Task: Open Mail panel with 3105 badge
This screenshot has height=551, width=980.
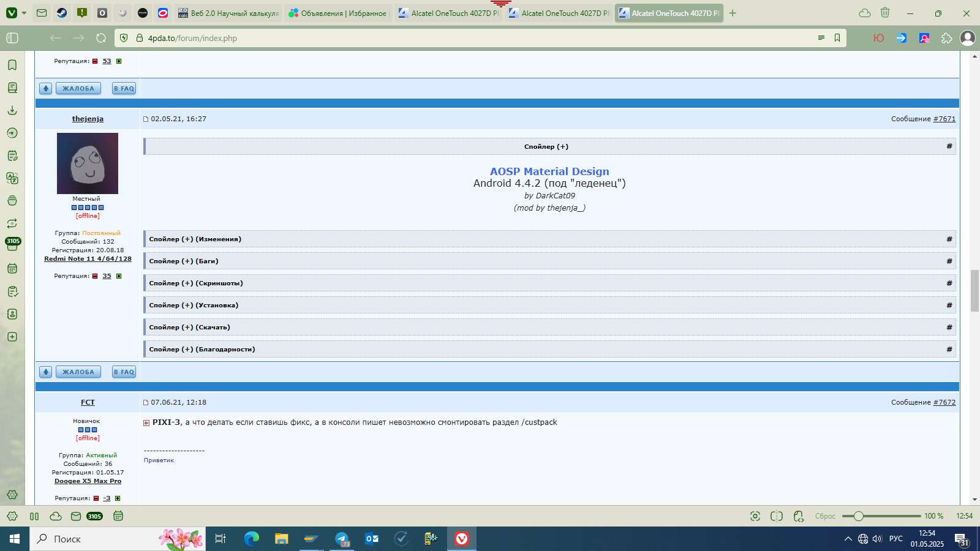Action: point(12,244)
